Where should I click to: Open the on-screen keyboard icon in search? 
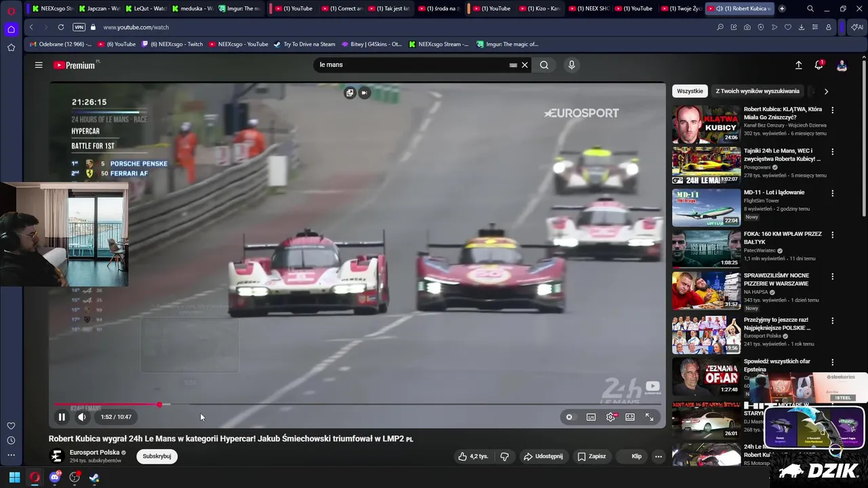pos(513,65)
